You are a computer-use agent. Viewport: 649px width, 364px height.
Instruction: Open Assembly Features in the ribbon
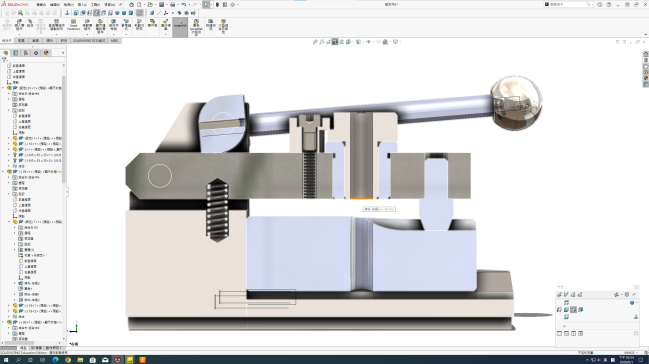coord(114,24)
